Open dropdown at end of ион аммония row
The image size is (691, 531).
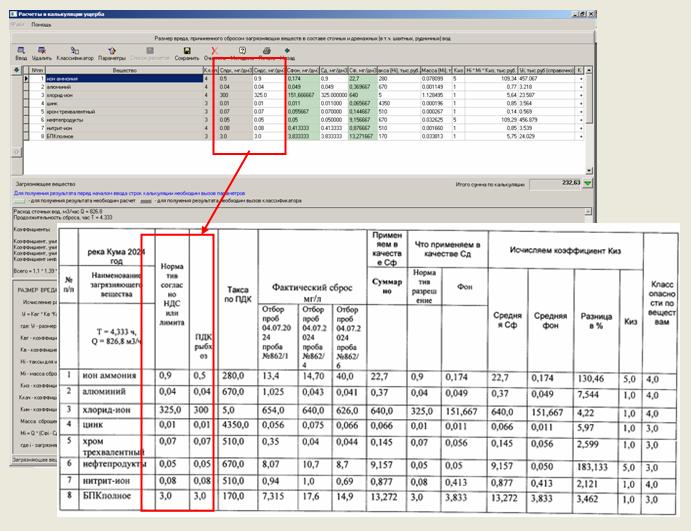pos(581,78)
